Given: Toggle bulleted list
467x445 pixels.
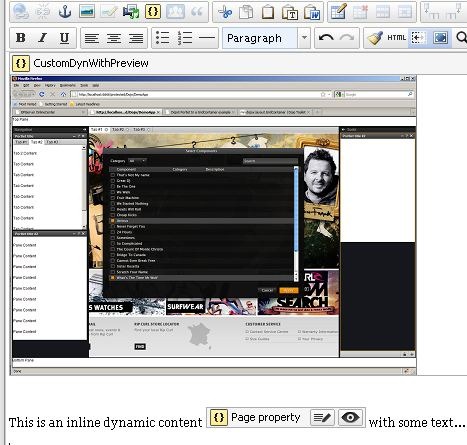Looking at the screenshot, I should (163, 38).
